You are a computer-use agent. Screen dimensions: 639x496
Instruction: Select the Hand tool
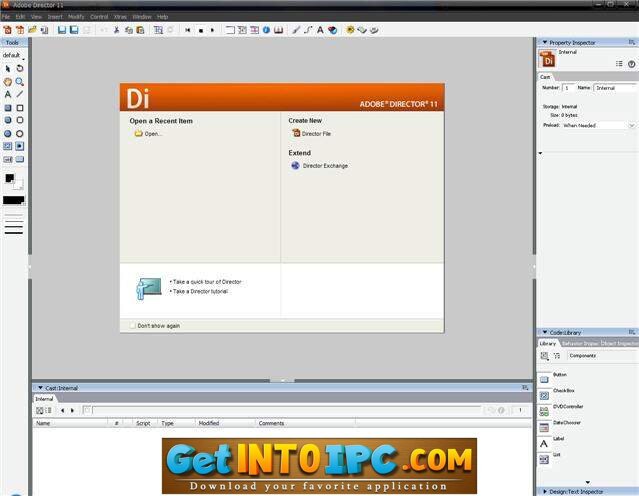point(8,82)
